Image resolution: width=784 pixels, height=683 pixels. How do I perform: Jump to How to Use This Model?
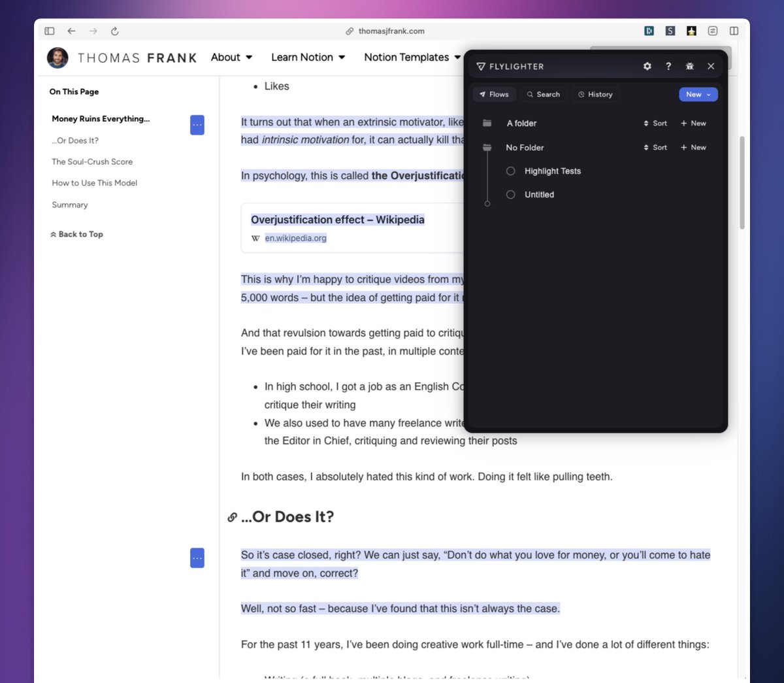click(95, 183)
